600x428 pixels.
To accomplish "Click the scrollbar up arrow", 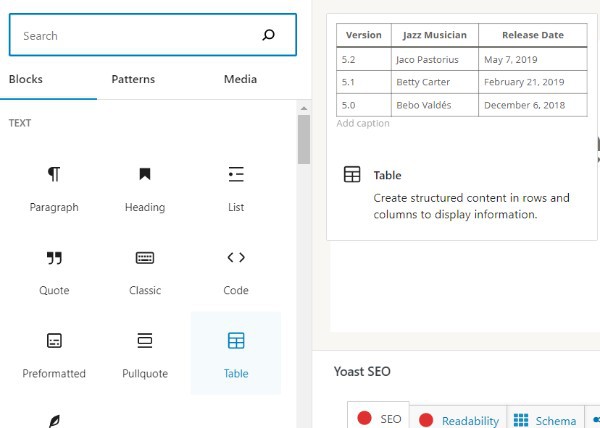I will (x=304, y=109).
